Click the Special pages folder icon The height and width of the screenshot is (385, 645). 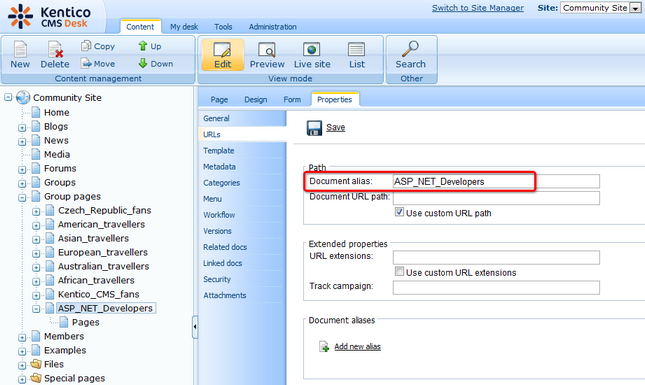tap(36, 378)
